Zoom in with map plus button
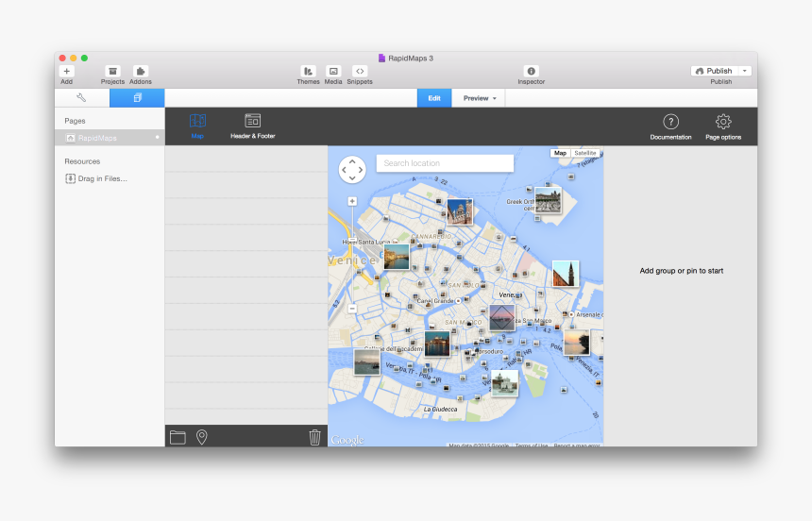Viewport: 812px width, 521px height. 352,201
